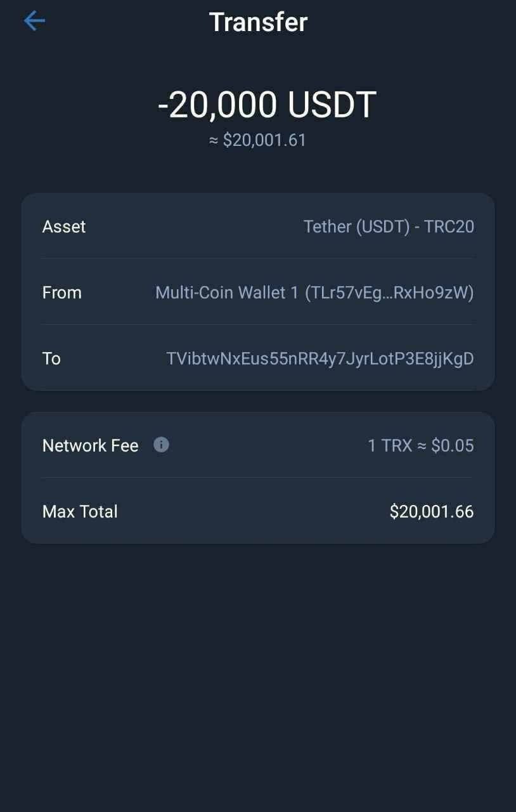Tap the card with Network Fee and Max Total
This screenshot has height=812, width=516.
(258, 478)
